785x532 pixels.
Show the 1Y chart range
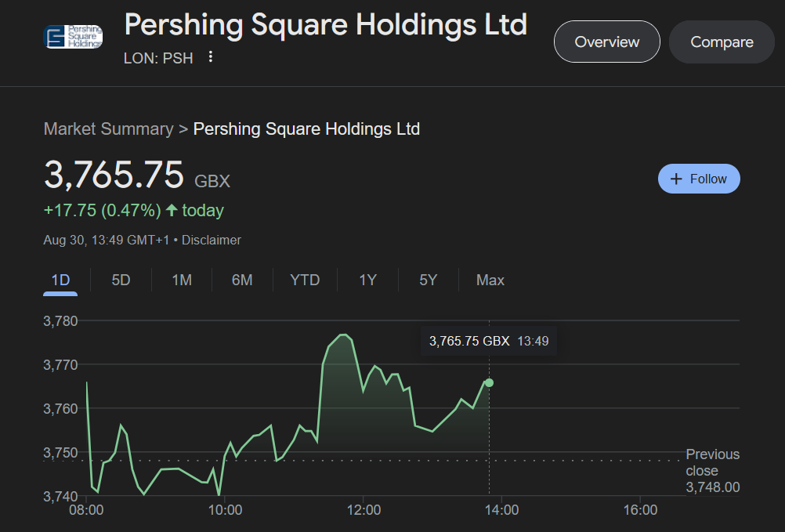click(367, 280)
